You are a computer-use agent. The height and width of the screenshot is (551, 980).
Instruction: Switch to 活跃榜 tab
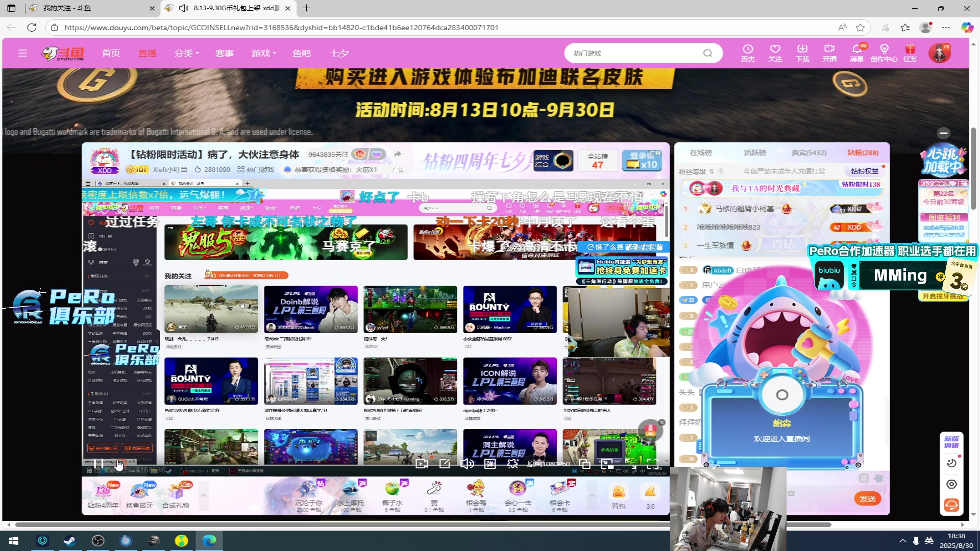click(754, 153)
